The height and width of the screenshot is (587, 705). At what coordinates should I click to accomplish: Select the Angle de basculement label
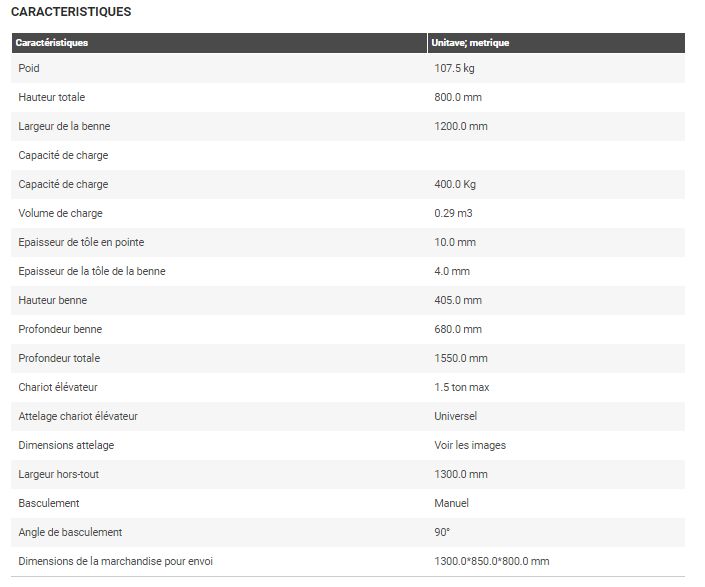tap(70, 532)
